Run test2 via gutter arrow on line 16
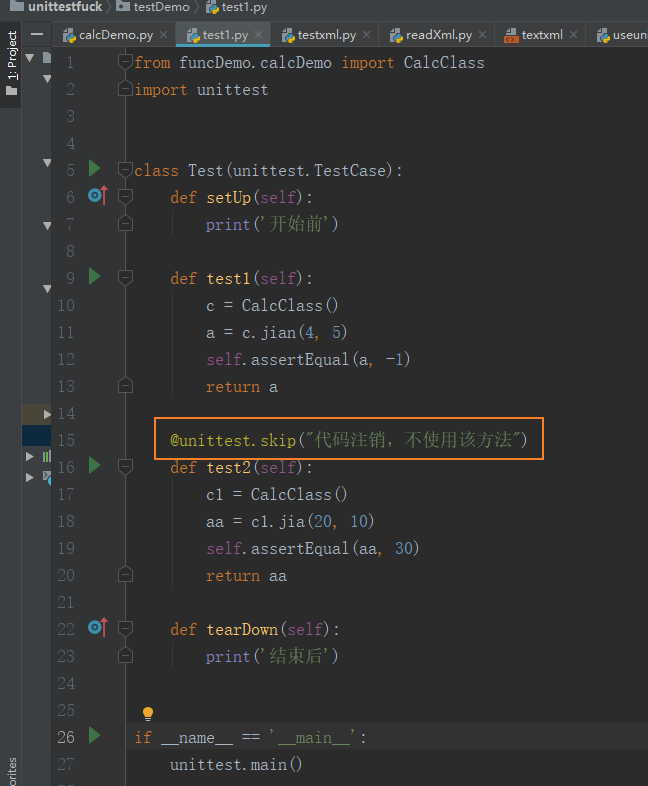Screen dimensions: 648x786 (94, 465)
